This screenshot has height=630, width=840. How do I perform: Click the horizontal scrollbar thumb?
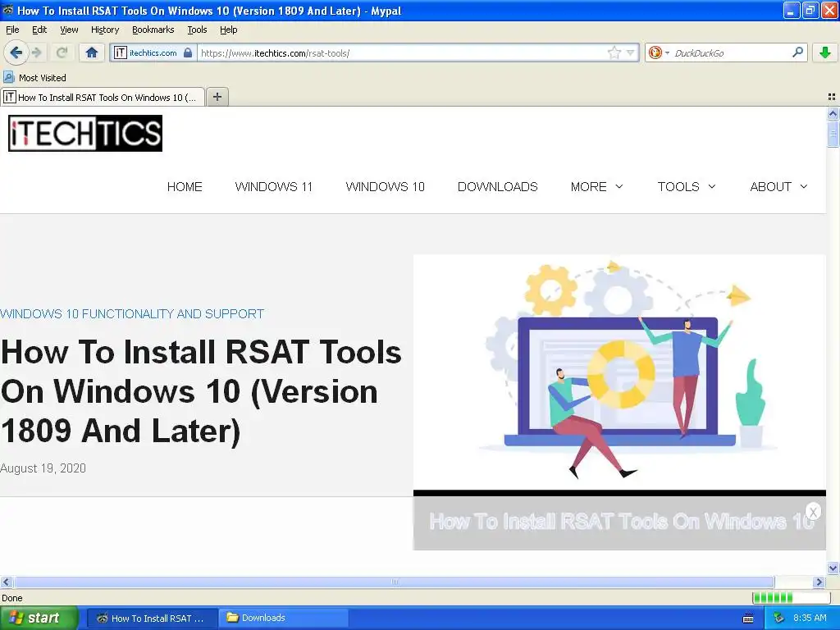point(394,582)
